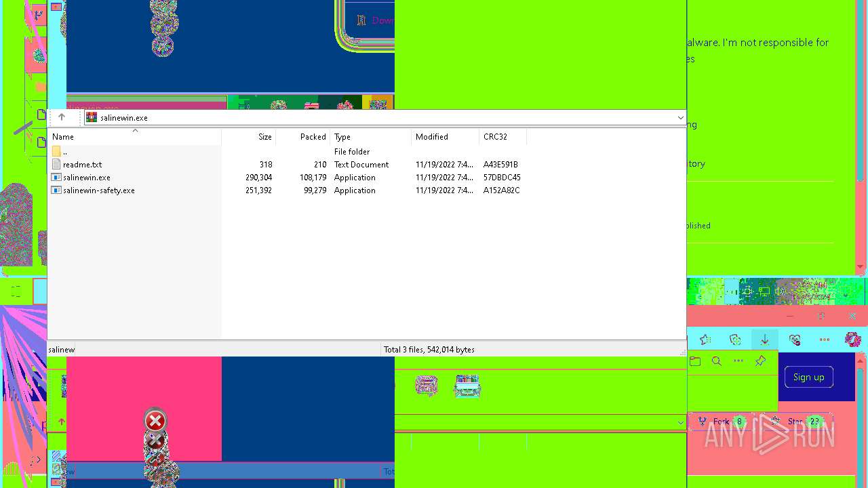
Task: Click the Fork button on GitHub page
Action: coord(721,422)
